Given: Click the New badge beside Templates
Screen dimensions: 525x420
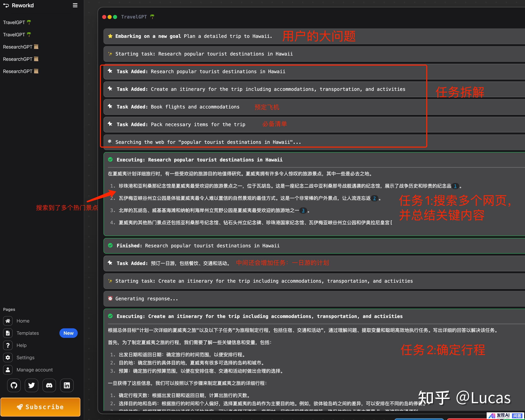Looking at the screenshot, I should pos(68,333).
